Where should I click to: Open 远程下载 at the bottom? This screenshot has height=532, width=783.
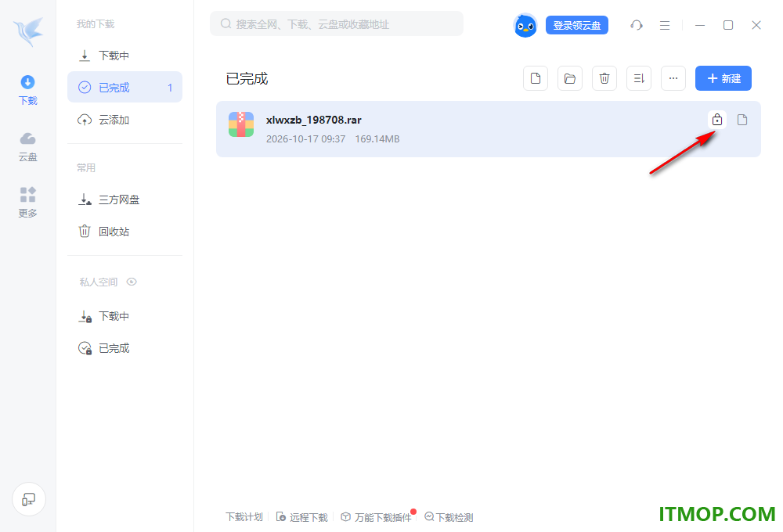point(302,517)
